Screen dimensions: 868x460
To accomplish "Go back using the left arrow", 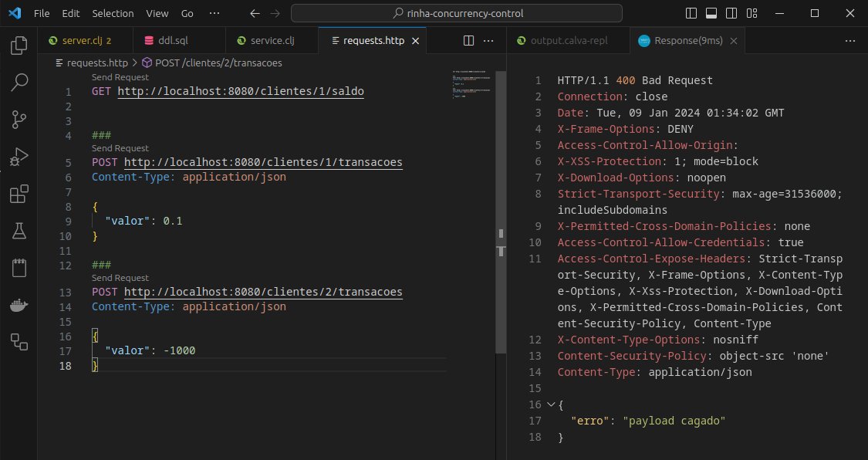I will coord(255,13).
